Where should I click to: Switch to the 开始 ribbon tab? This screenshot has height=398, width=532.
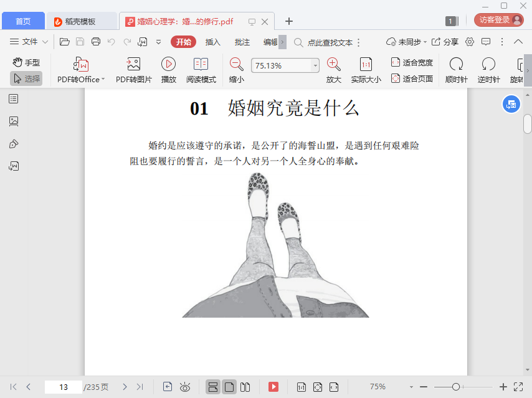pos(183,42)
